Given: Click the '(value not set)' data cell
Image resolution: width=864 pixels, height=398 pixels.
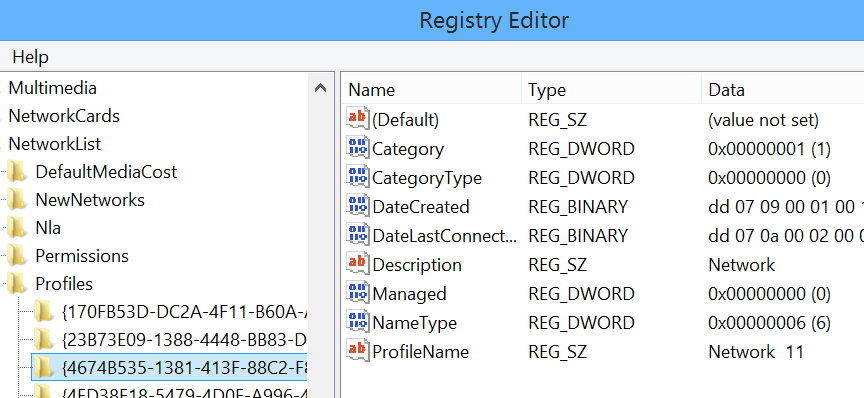Looking at the screenshot, I should coord(763,120).
